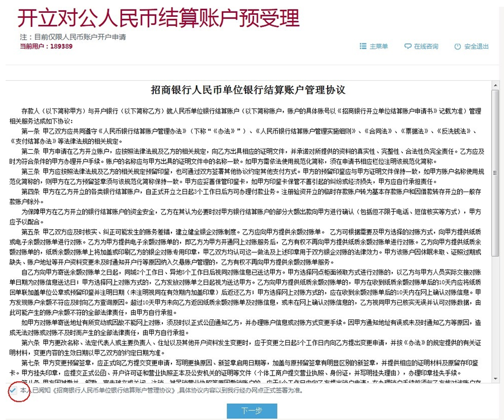Click the 安全退出 power icon

click(x=457, y=47)
